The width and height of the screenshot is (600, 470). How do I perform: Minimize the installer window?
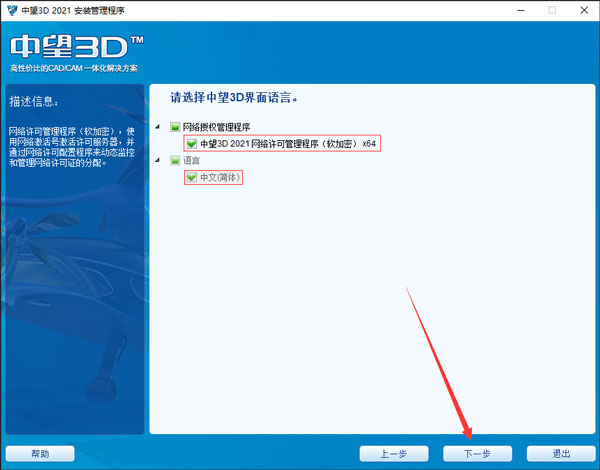[x=520, y=10]
